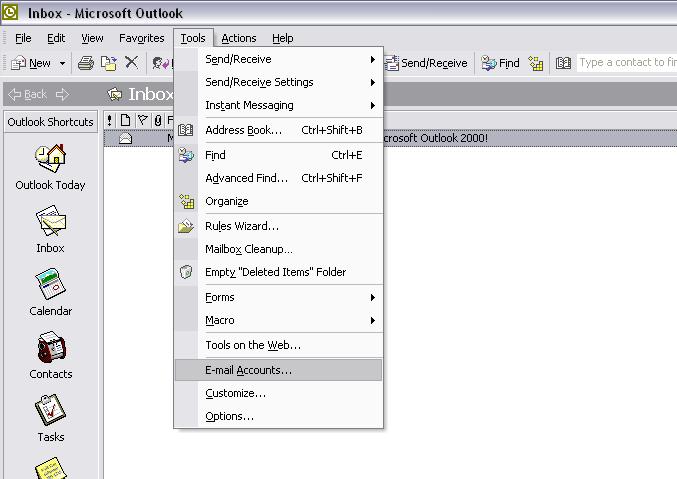
Task: Choose Find in the Tools menu
Action: pyautogui.click(x=278, y=155)
